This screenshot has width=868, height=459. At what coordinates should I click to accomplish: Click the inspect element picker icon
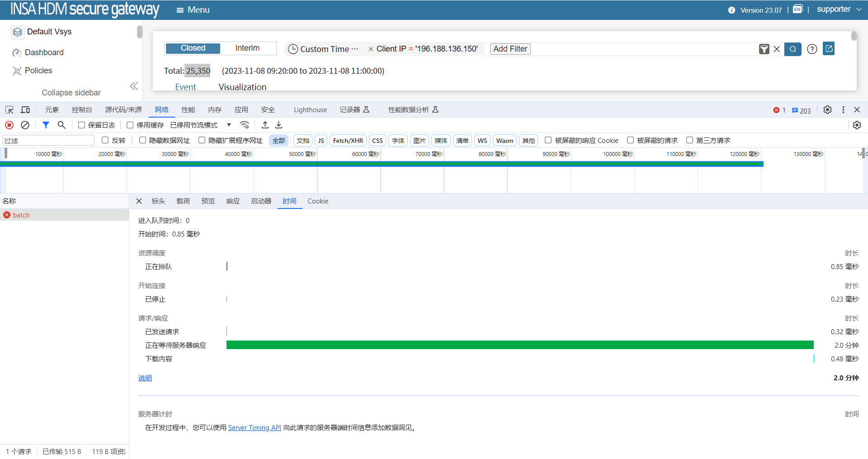pyautogui.click(x=9, y=110)
